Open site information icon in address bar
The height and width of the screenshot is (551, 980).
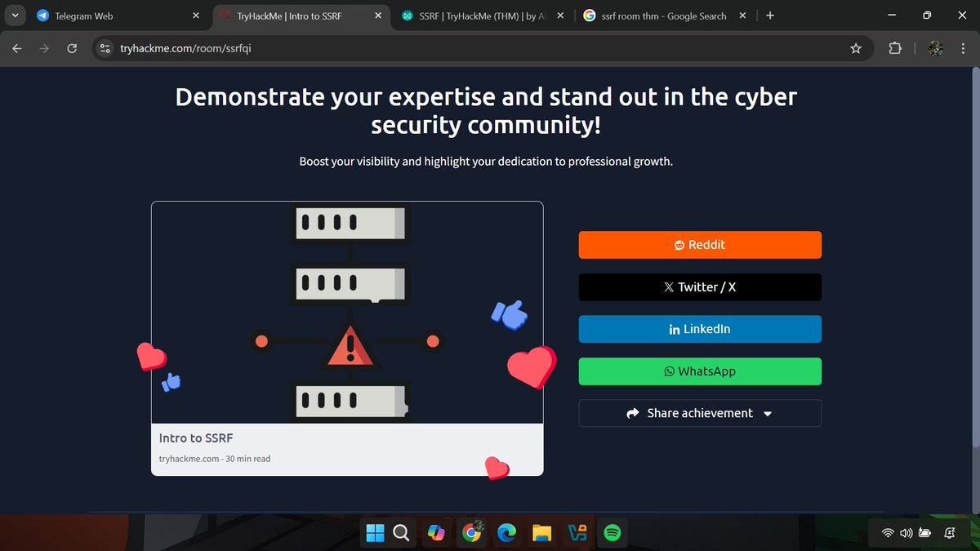coord(105,48)
